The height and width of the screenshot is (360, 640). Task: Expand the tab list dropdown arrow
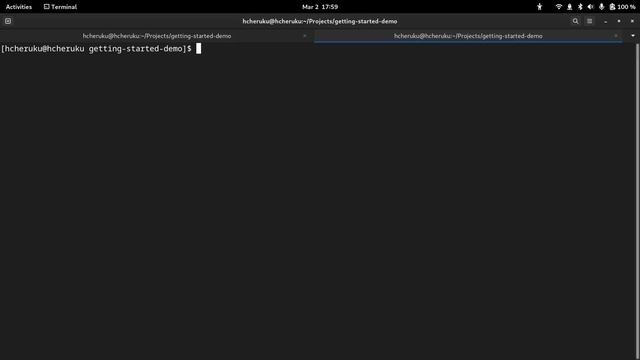pos(633,36)
